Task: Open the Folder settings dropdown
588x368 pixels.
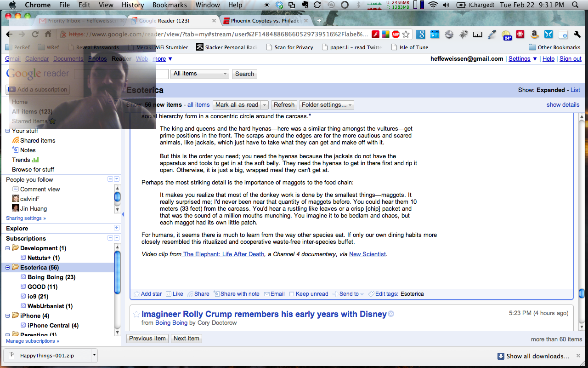Action: [327, 105]
